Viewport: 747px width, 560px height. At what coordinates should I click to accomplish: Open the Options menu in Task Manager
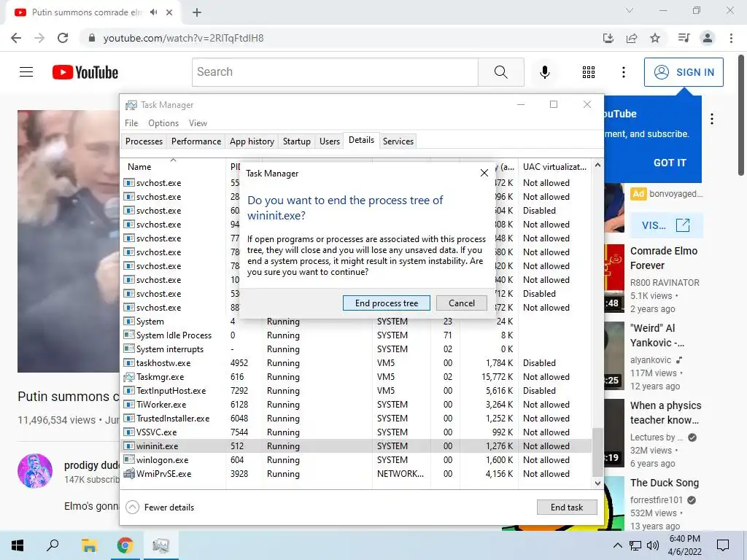click(x=163, y=122)
